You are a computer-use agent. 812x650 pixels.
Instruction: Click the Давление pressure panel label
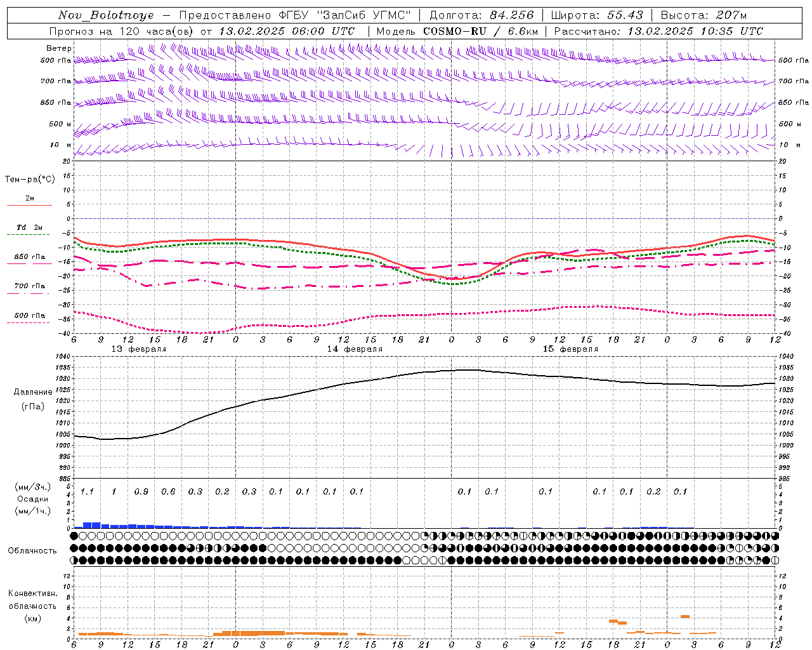tap(33, 392)
